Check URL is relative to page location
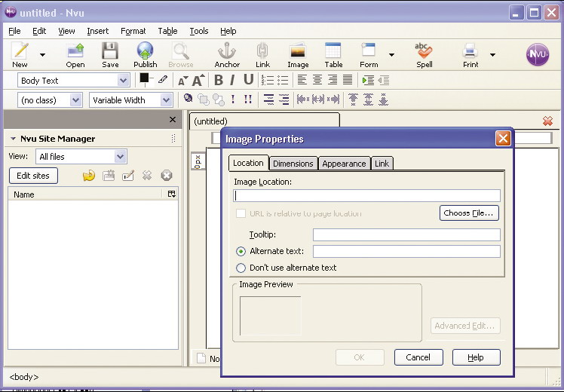The height and width of the screenshot is (392, 564). click(241, 213)
